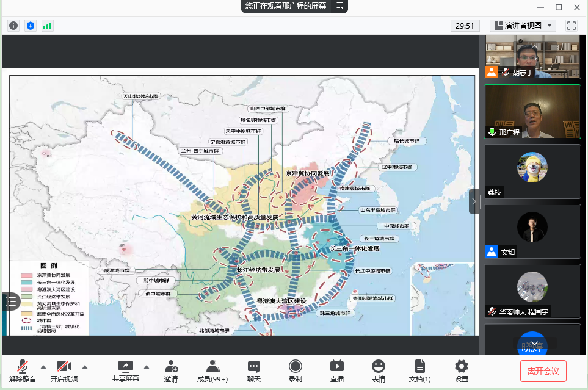Open the Live stream (直播) option
The height and width of the screenshot is (390, 588).
[336, 370]
